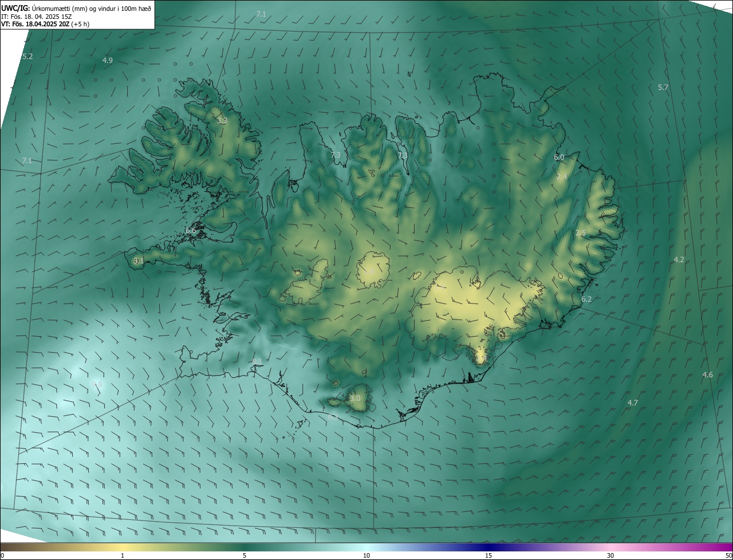The width and height of the screenshot is (733, 560).
Task: Click the colour scale tick label '0'
Action: pos(2,556)
